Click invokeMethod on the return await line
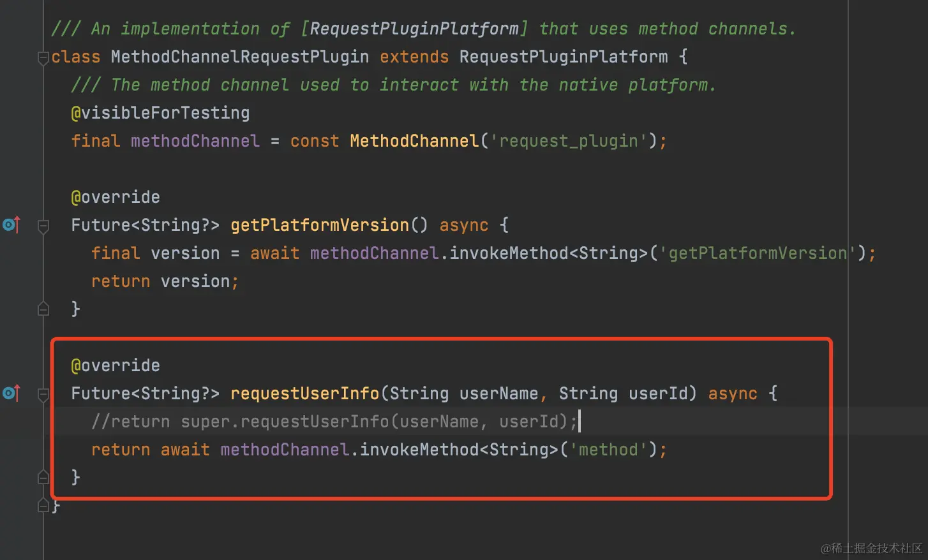Image resolution: width=928 pixels, height=560 pixels. coord(419,450)
